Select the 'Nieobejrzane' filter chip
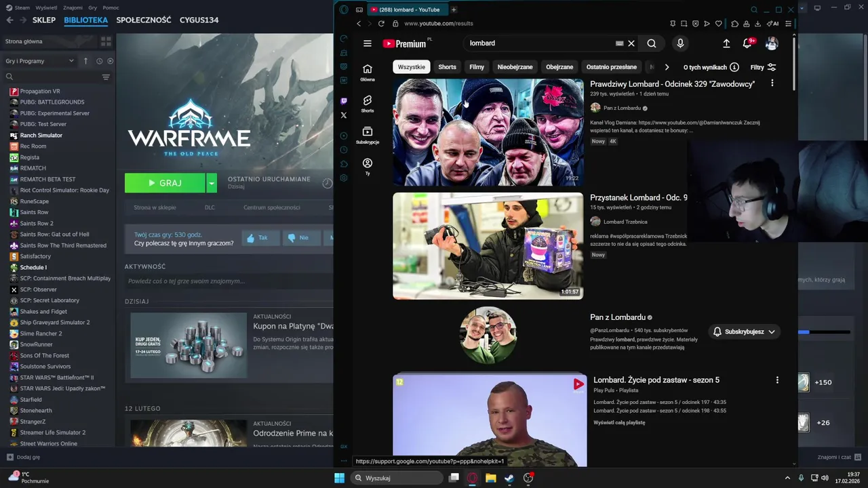The height and width of the screenshot is (488, 868). pos(515,67)
